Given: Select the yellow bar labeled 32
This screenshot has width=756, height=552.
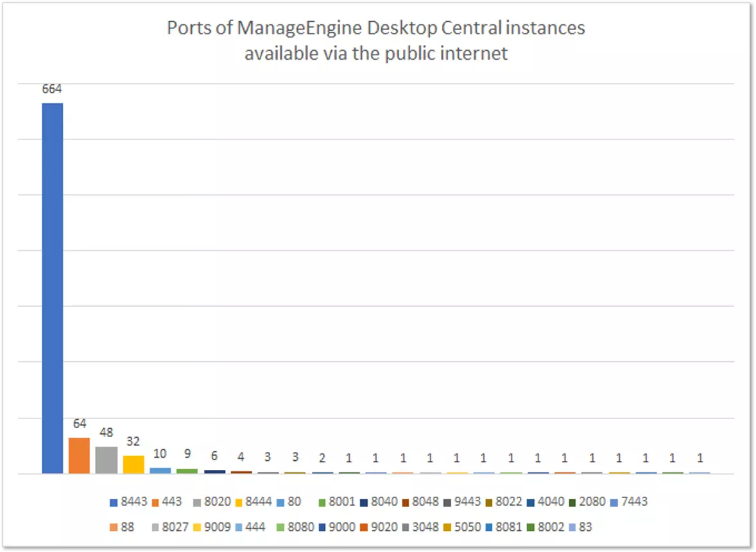Looking at the screenshot, I should point(133,464).
